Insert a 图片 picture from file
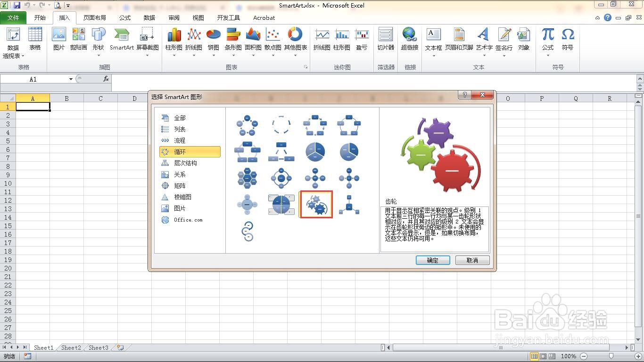The width and height of the screenshot is (644, 362). [x=59, y=39]
